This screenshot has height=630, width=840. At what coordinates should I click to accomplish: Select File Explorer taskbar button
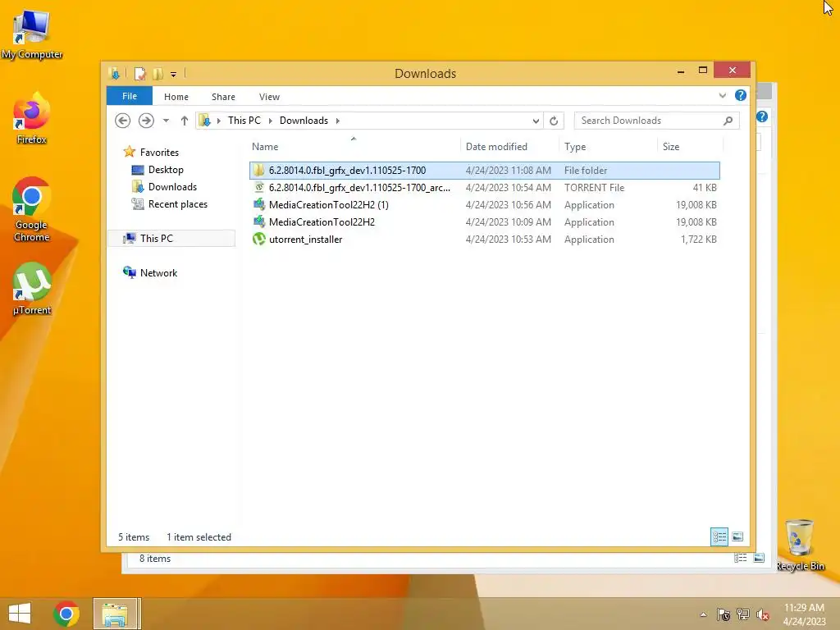pyautogui.click(x=115, y=614)
